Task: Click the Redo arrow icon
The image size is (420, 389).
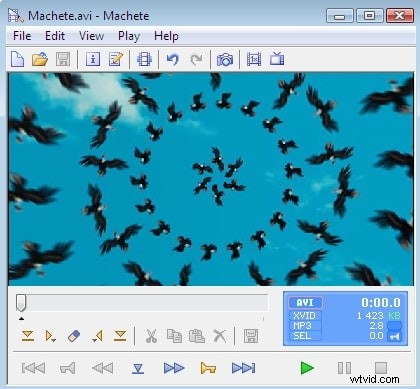Action: coord(196,60)
